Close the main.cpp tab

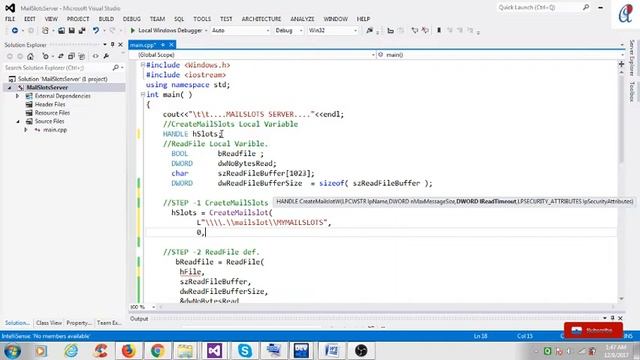click(171, 45)
